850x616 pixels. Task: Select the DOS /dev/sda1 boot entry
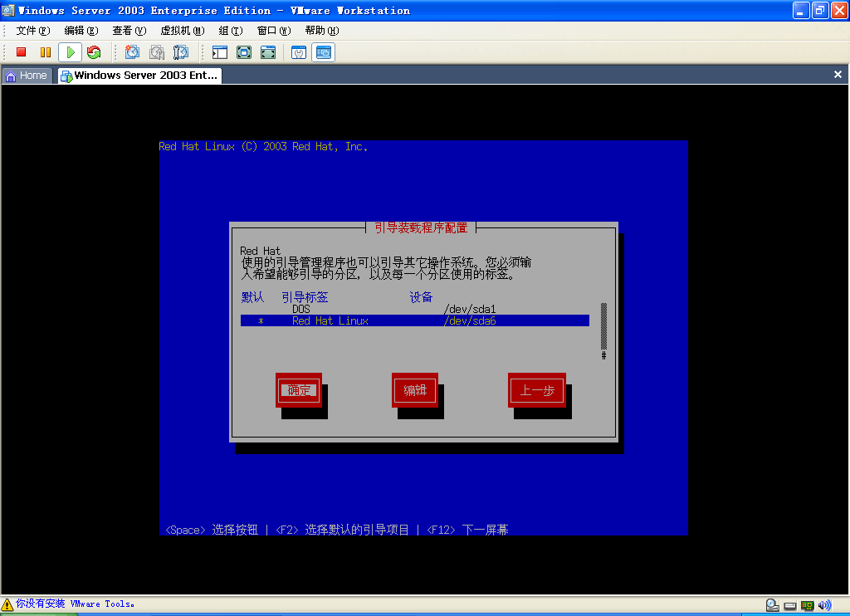(415, 309)
